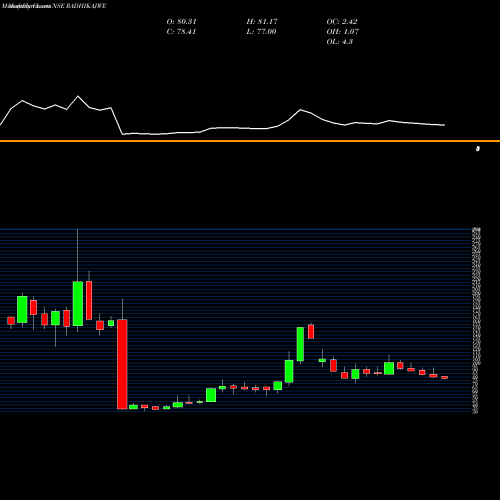Select the 'NSE RADHIKAJWE' symbol title
This screenshot has width=500, height=500.
point(79,6)
